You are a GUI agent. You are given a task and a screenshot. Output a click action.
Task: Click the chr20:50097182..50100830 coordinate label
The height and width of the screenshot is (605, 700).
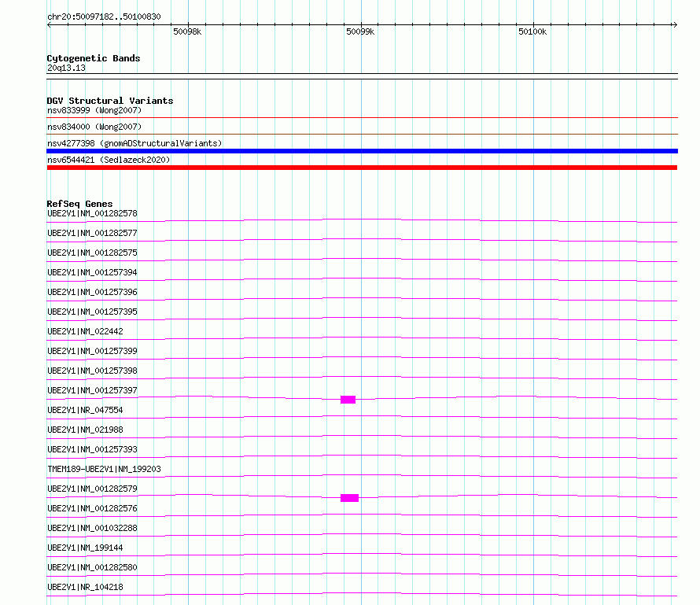coord(104,17)
